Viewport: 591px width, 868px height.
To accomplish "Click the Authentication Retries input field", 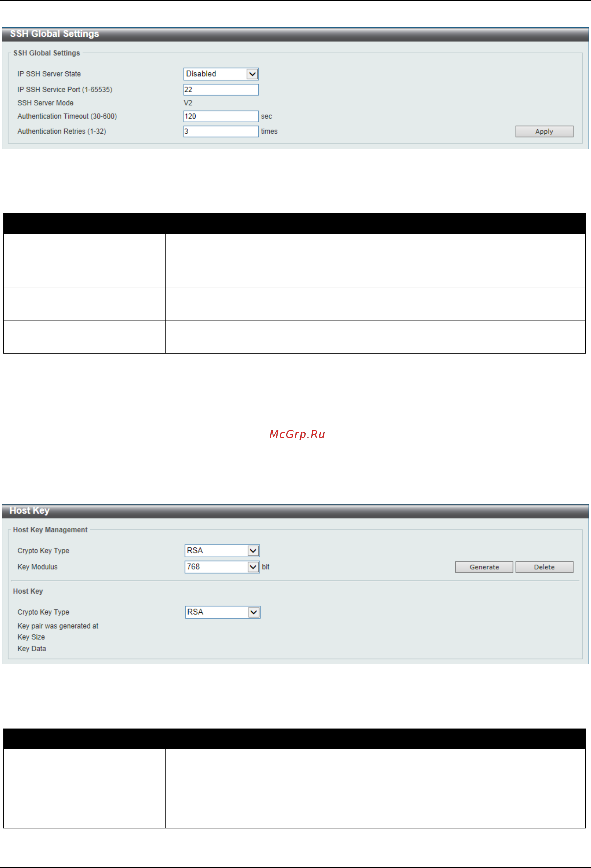I will [221, 131].
